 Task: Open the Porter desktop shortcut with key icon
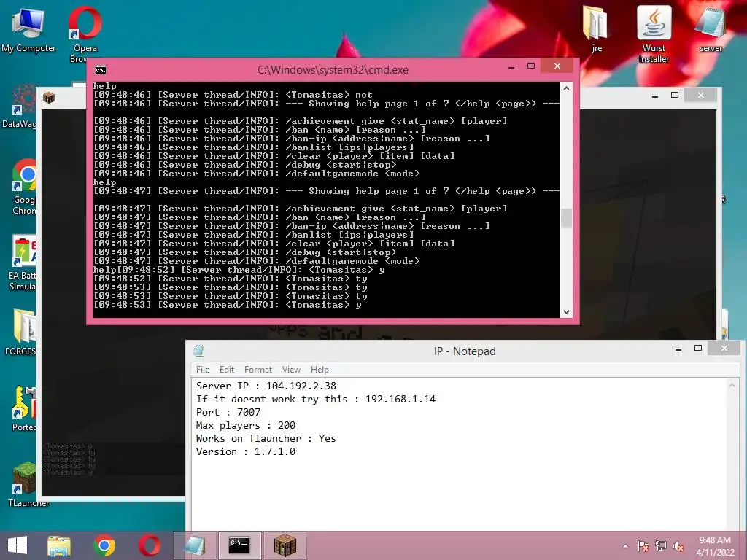tap(24, 408)
